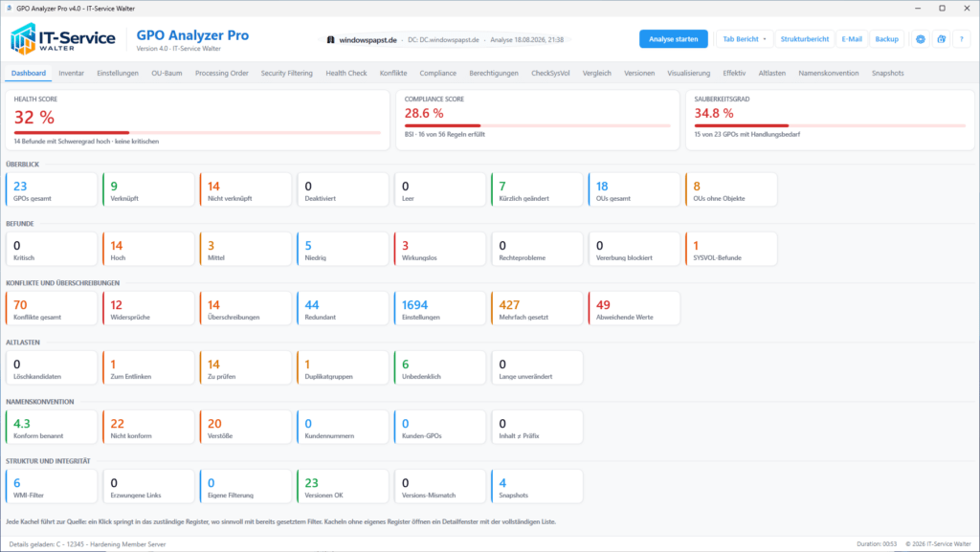Open help with the question mark icon

[x=961, y=38]
